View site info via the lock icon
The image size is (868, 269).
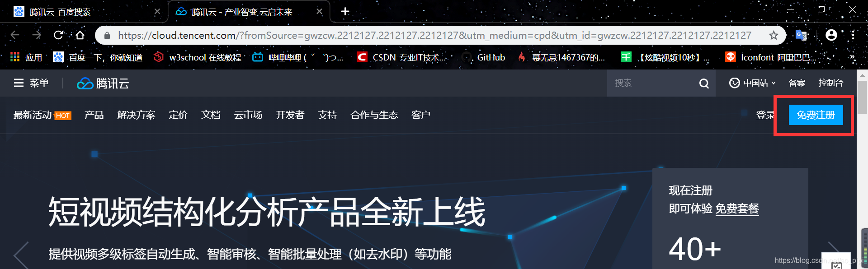(x=107, y=35)
